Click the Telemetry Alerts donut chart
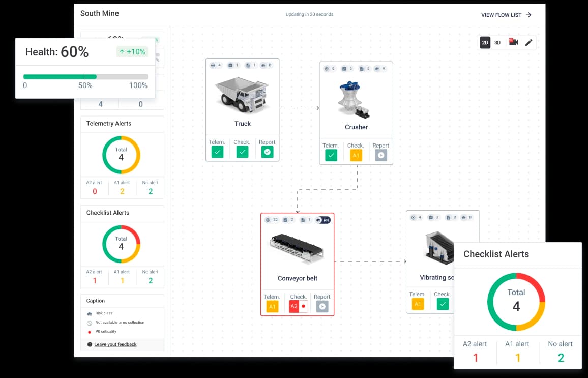Viewport: 588px width, 378px height. 121,155
